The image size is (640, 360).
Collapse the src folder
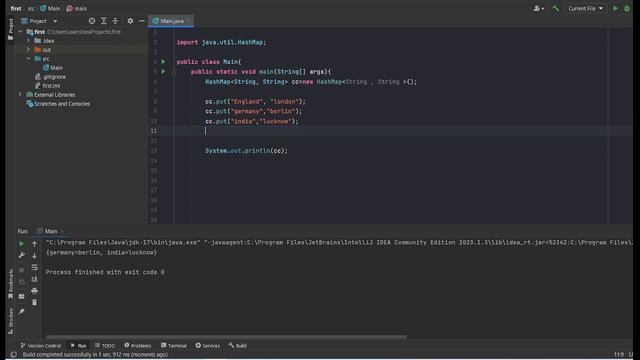28,59
